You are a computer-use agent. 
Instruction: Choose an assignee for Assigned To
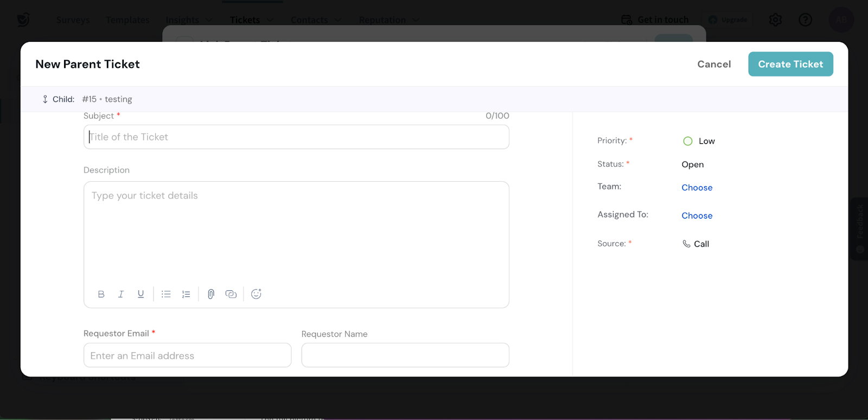(x=697, y=216)
